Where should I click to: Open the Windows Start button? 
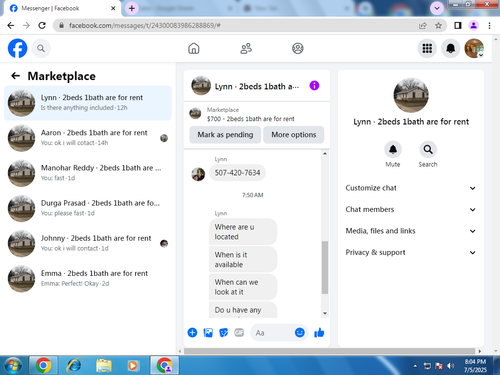[13, 365]
